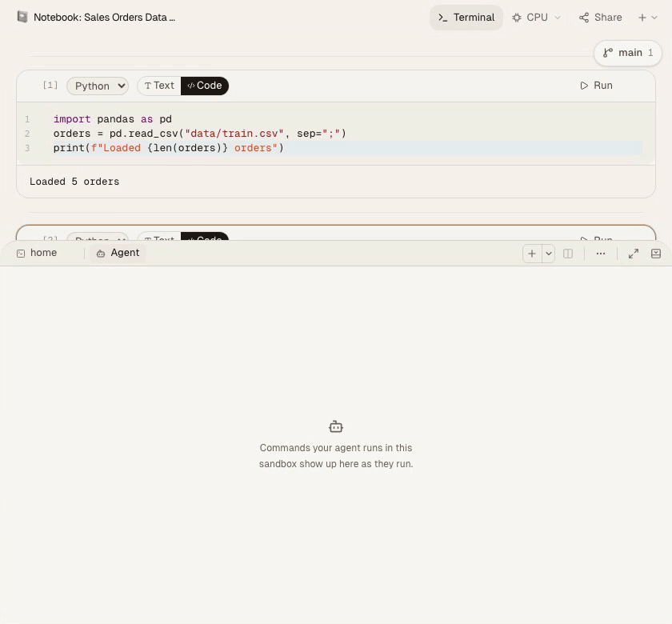Open the main branch selector
Screen dimensions: 672x624
coord(628,53)
